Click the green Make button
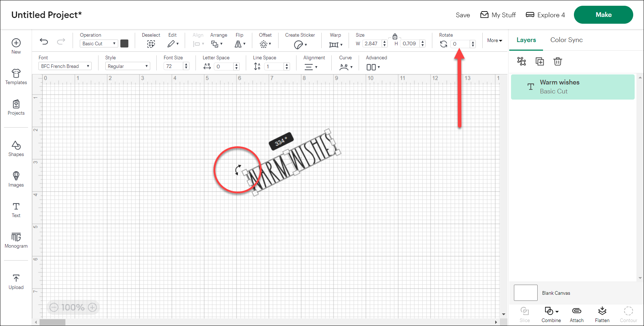644x326 pixels. coord(603,15)
